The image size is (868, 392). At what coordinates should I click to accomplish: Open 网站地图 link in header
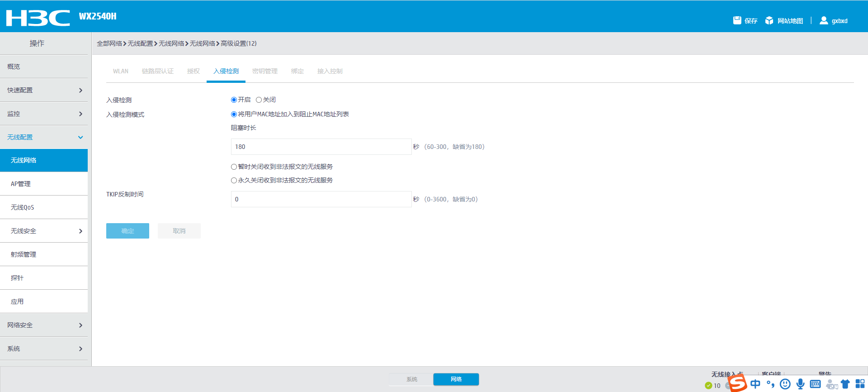pos(790,21)
